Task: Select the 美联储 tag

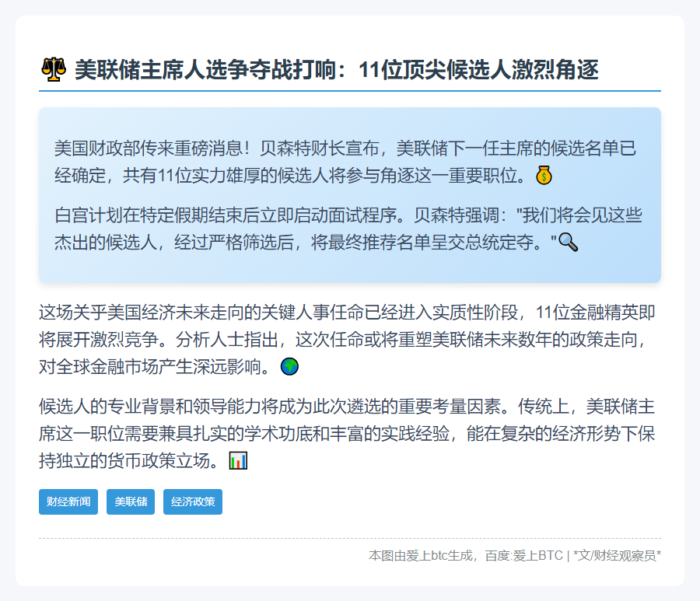Action: [131, 501]
